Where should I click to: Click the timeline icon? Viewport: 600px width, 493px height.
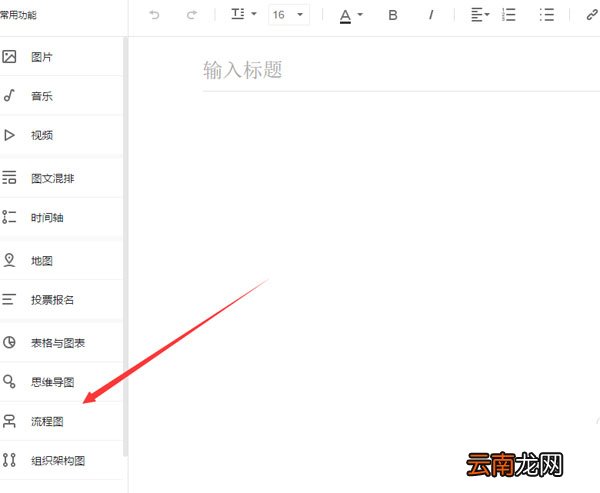[x=9, y=217]
